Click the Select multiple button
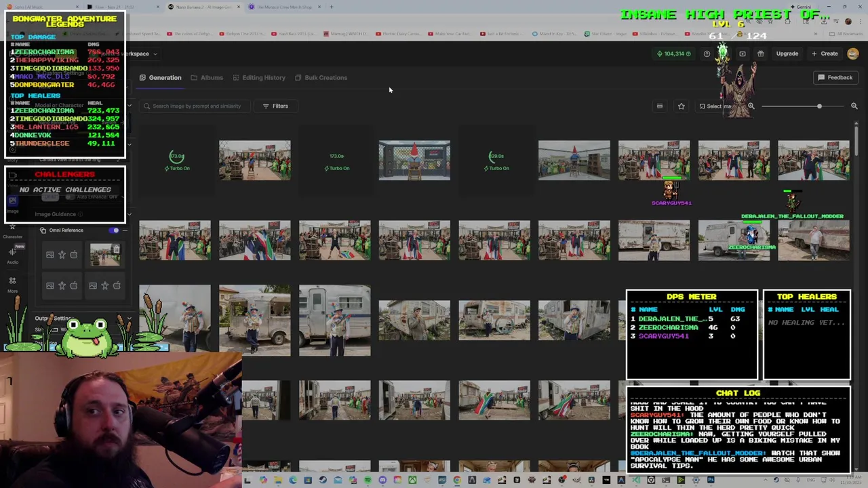Image resolution: width=868 pixels, height=488 pixels. pyautogui.click(x=715, y=106)
